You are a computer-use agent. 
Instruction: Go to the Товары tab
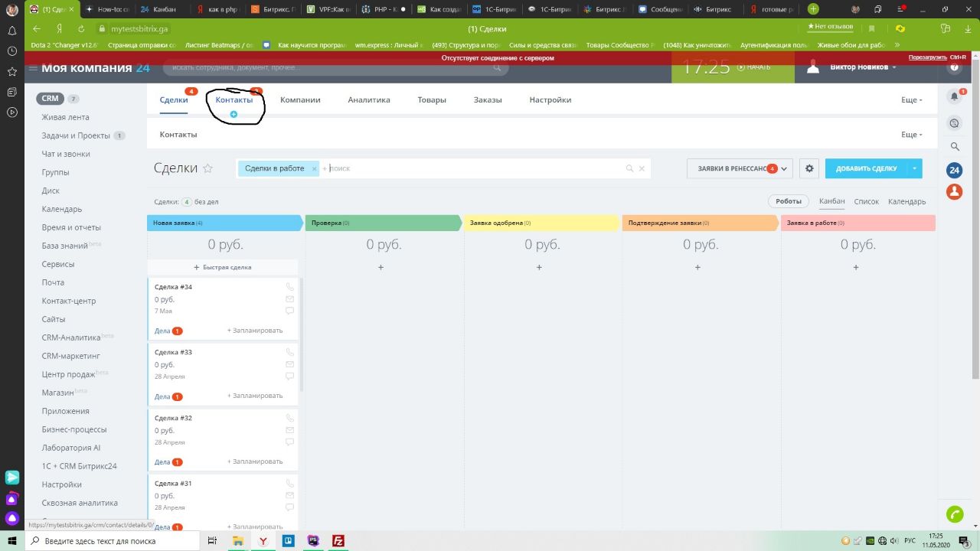tap(432, 100)
